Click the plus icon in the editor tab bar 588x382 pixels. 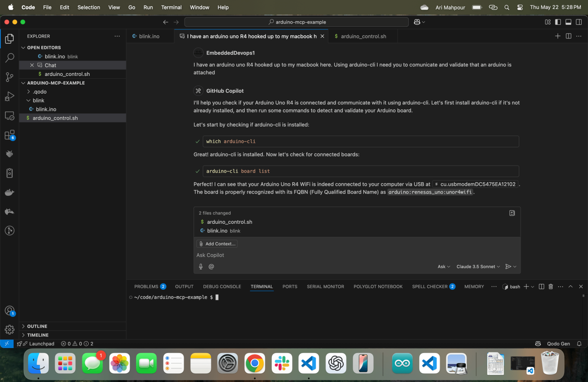point(558,36)
